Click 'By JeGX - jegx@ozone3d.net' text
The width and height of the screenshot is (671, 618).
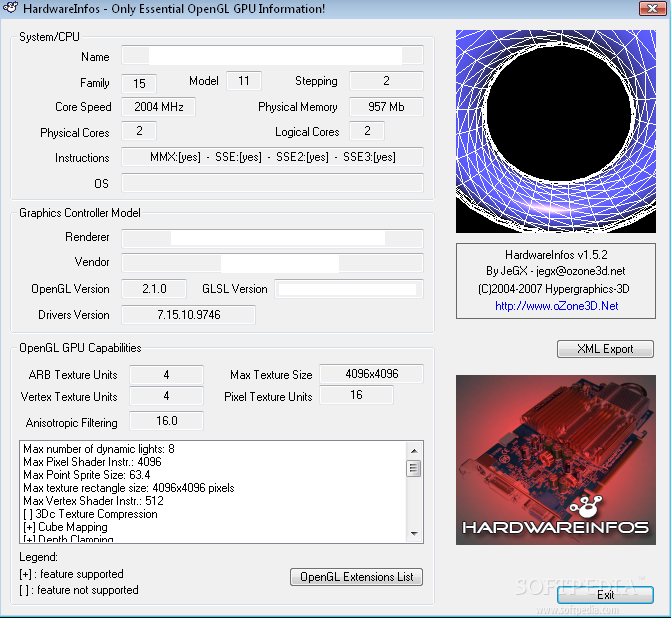click(x=555, y=271)
